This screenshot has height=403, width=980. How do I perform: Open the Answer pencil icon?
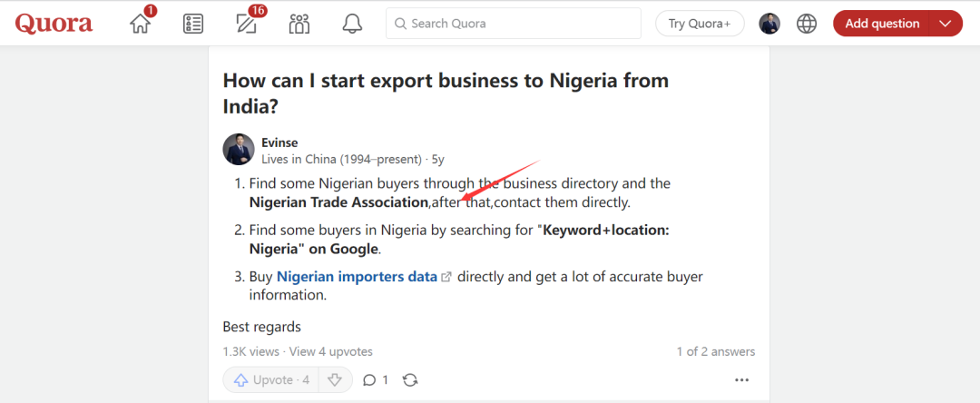(246, 24)
